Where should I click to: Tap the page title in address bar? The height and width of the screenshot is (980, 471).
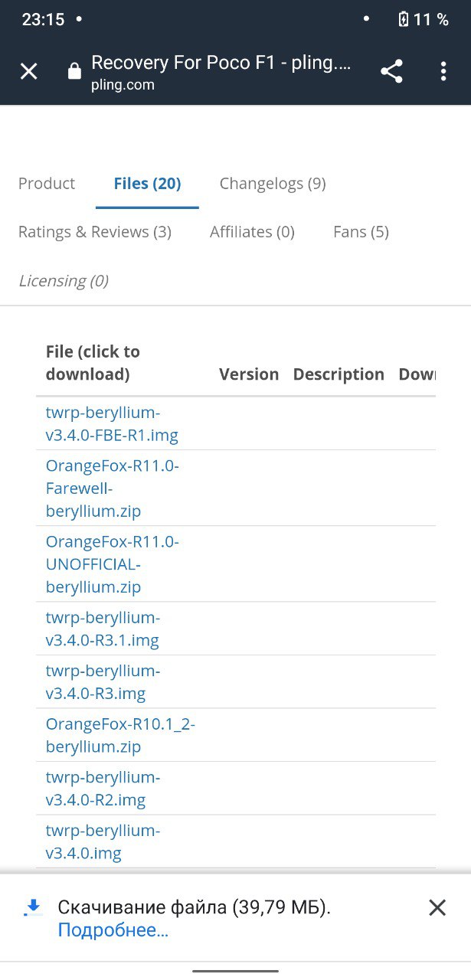click(x=221, y=63)
